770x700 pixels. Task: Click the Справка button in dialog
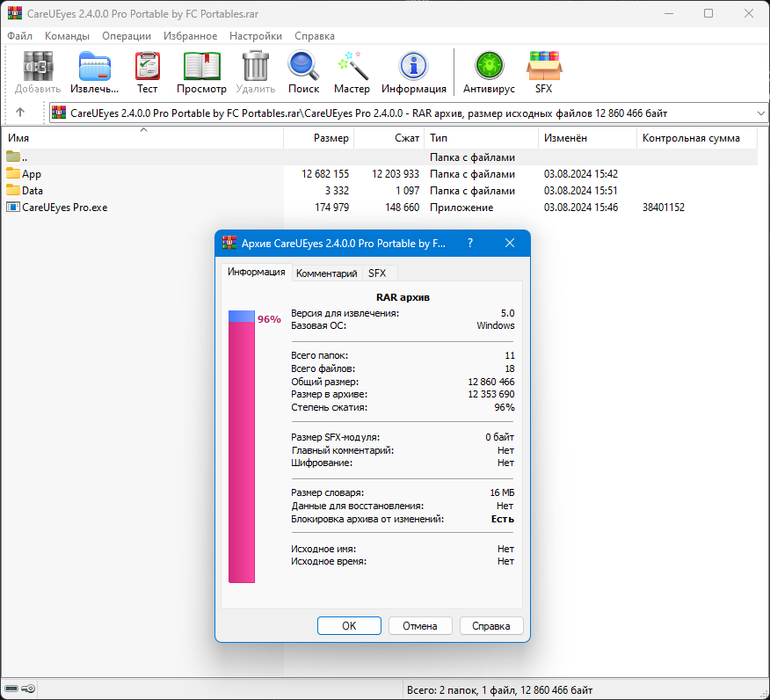coord(491,626)
